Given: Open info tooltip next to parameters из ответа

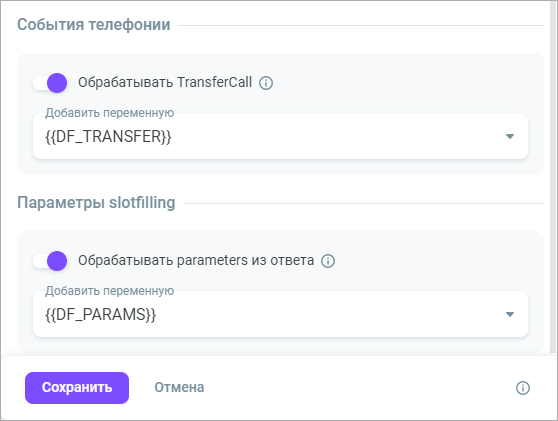Looking at the screenshot, I should 328,261.
